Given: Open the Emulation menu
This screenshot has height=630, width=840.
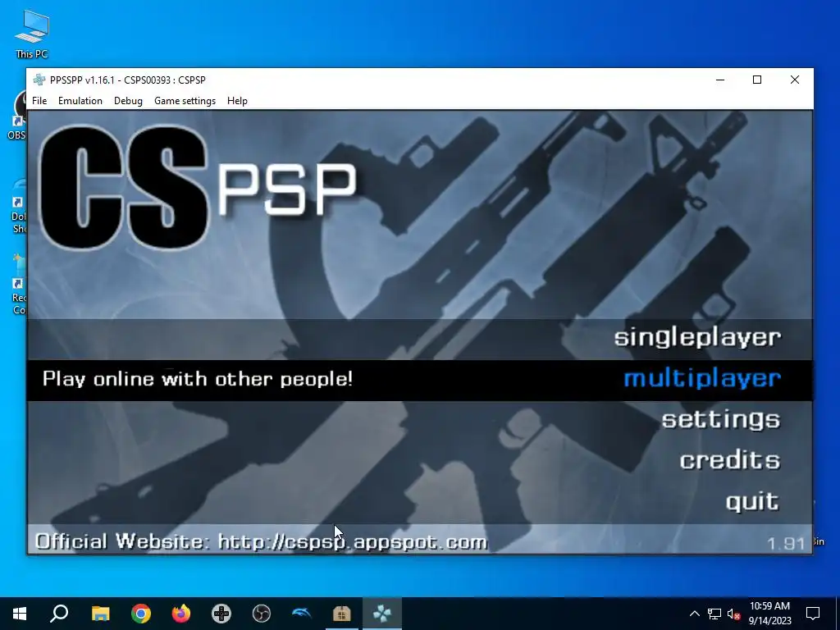Looking at the screenshot, I should pyautogui.click(x=80, y=101).
